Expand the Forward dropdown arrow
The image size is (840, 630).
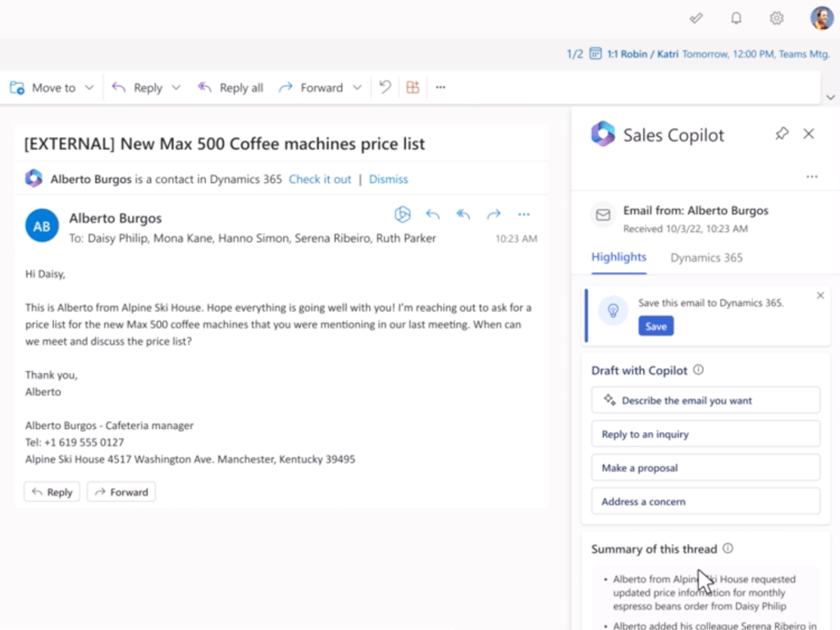[x=357, y=88]
